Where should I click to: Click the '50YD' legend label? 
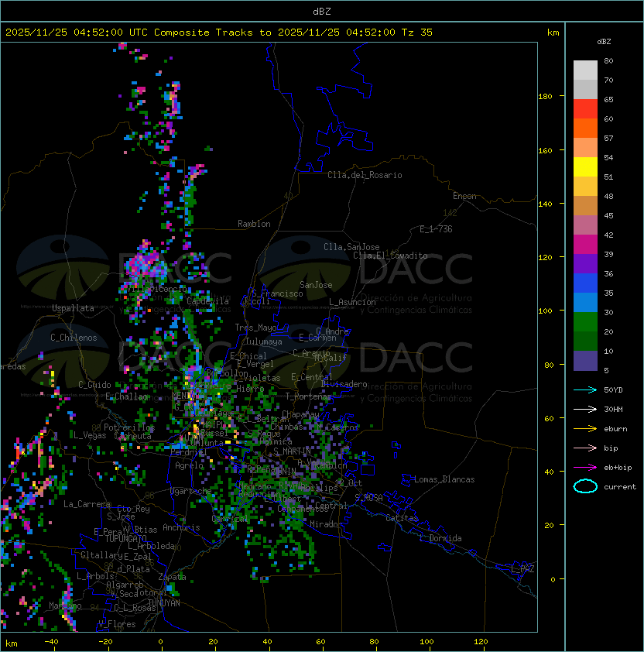click(613, 389)
